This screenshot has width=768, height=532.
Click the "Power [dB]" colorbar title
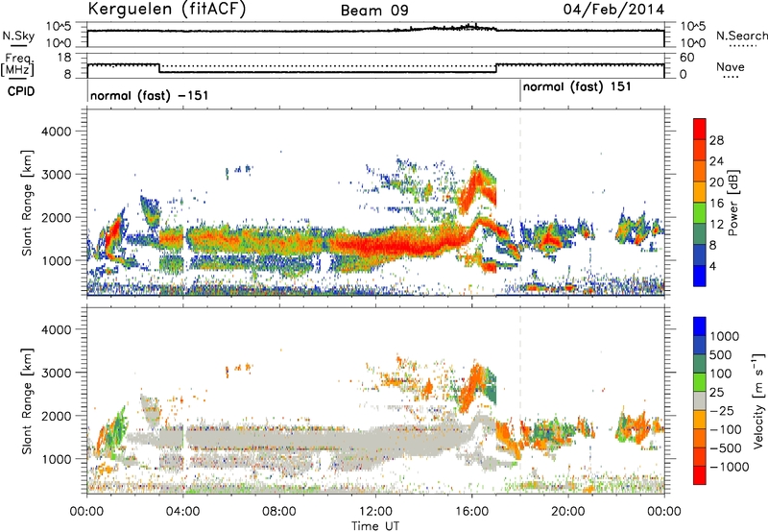pyautogui.click(x=732, y=203)
